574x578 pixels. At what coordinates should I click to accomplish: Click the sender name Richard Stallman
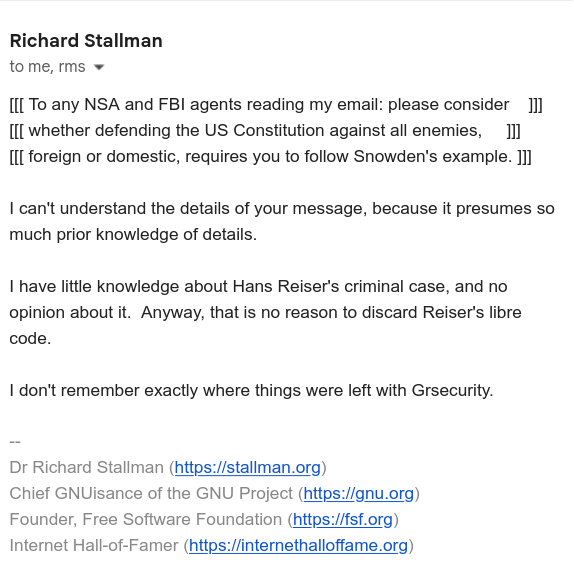coord(86,41)
